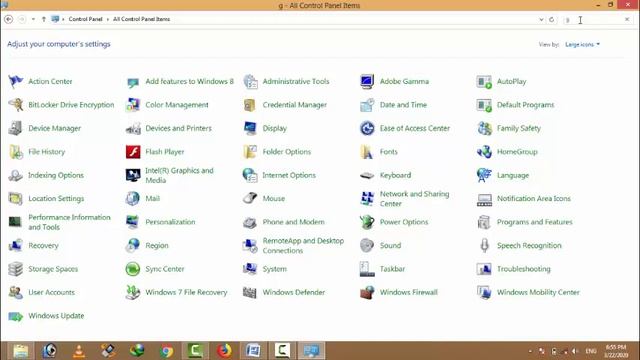Viewport: 640px width, 360px height.
Task: Open the Ease of Access Center icon
Action: [367, 128]
